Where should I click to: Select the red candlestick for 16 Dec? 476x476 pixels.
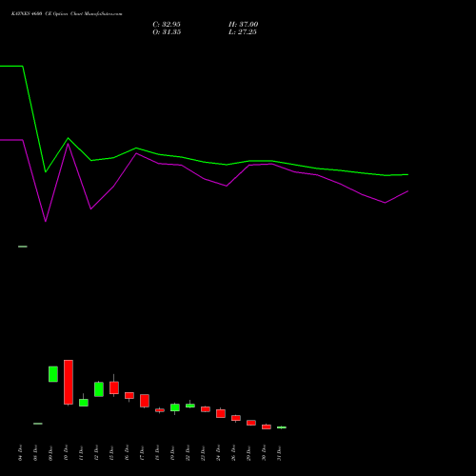pos(129,396)
